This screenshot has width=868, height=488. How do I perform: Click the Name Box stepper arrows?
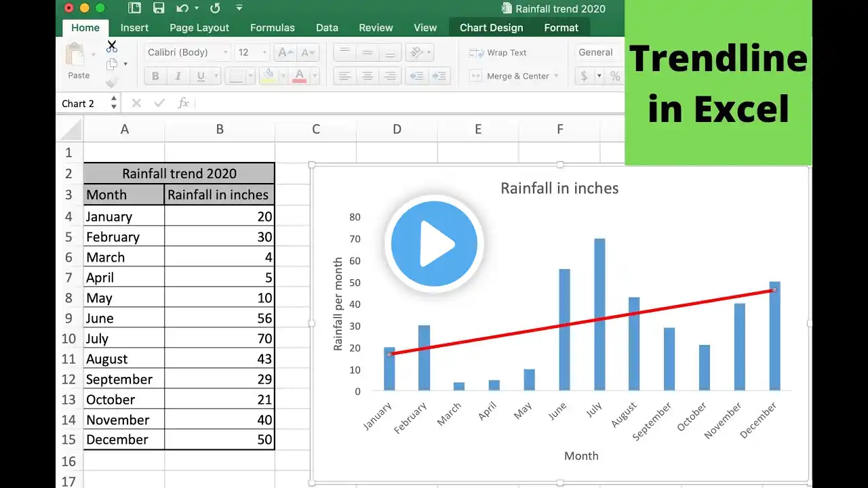tap(114, 104)
